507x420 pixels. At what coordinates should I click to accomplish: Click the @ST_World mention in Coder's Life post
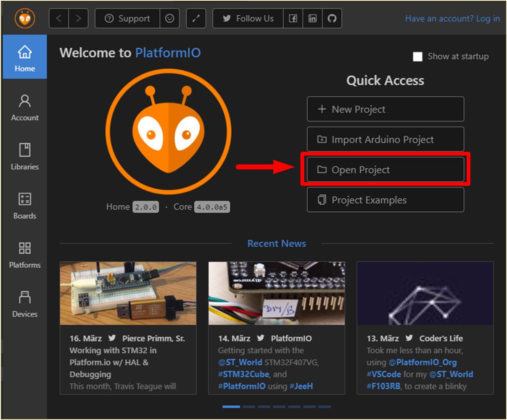(451, 374)
